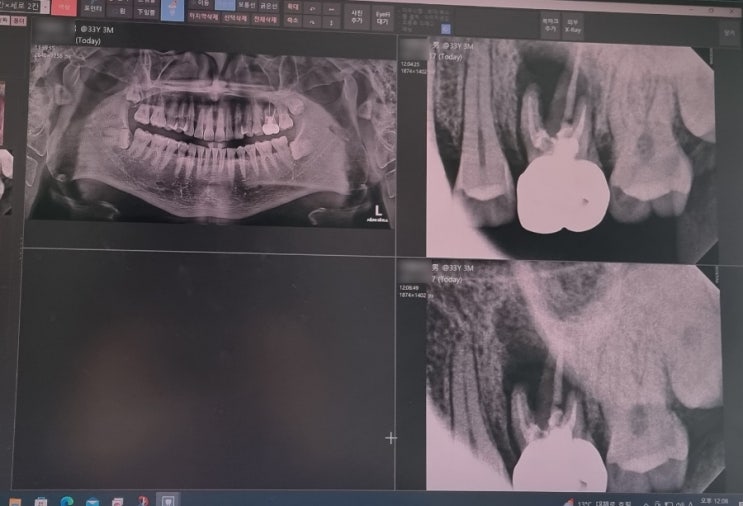Click the '@33Y 3M' label above panoramic image
This screenshot has height=506, width=743.
click(x=97, y=29)
